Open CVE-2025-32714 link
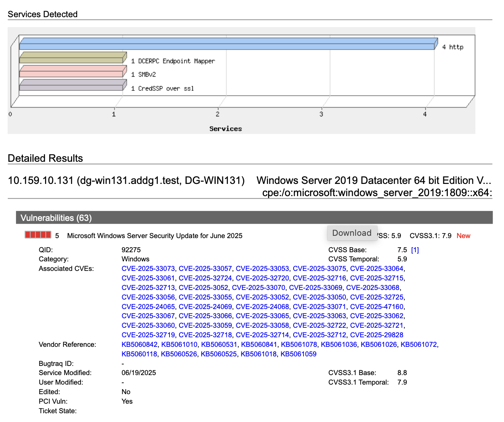Viewport: 504px width, 422px height. click(262, 335)
